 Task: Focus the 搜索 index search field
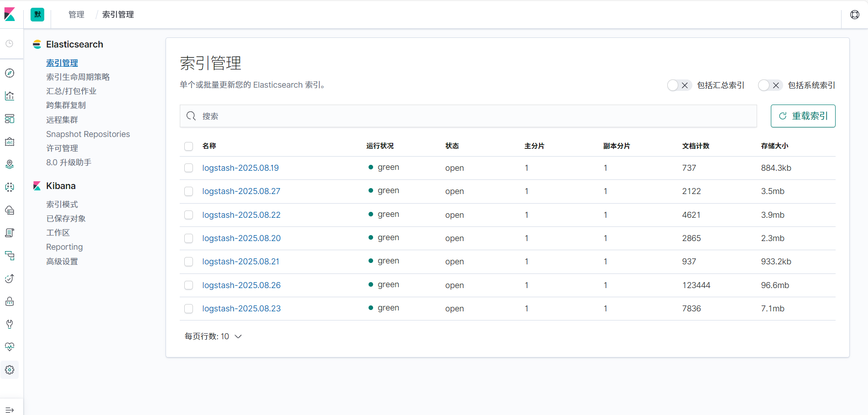pos(468,116)
